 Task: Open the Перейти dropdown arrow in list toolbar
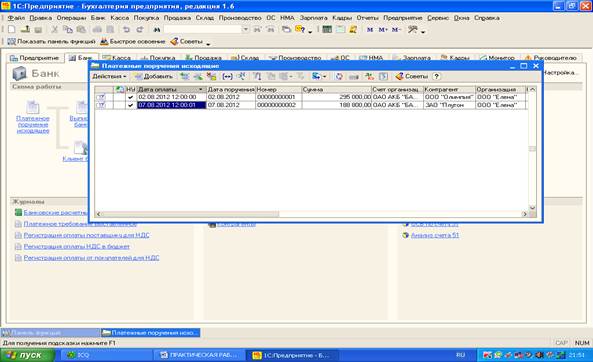pyautogui.click(x=324, y=76)
